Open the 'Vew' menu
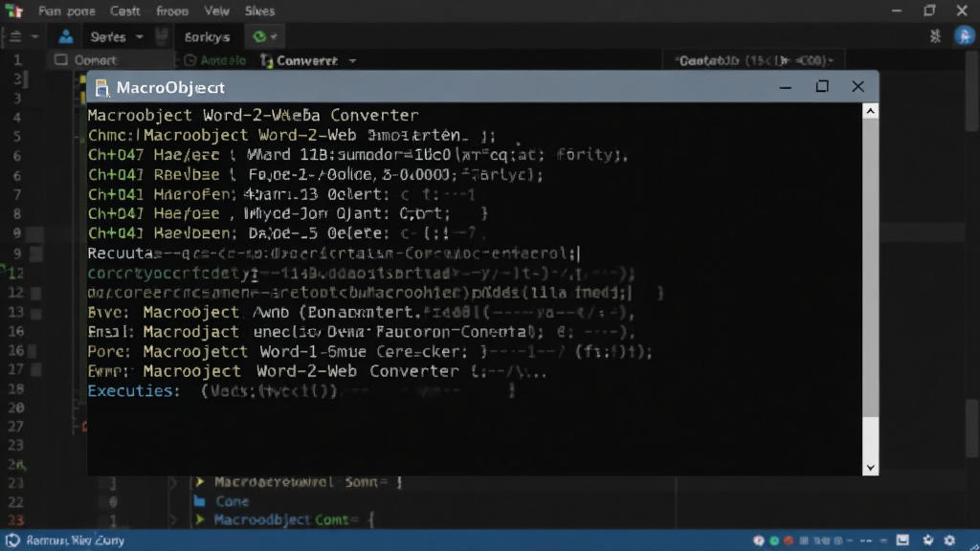980x551 pixels. point(217,11)
